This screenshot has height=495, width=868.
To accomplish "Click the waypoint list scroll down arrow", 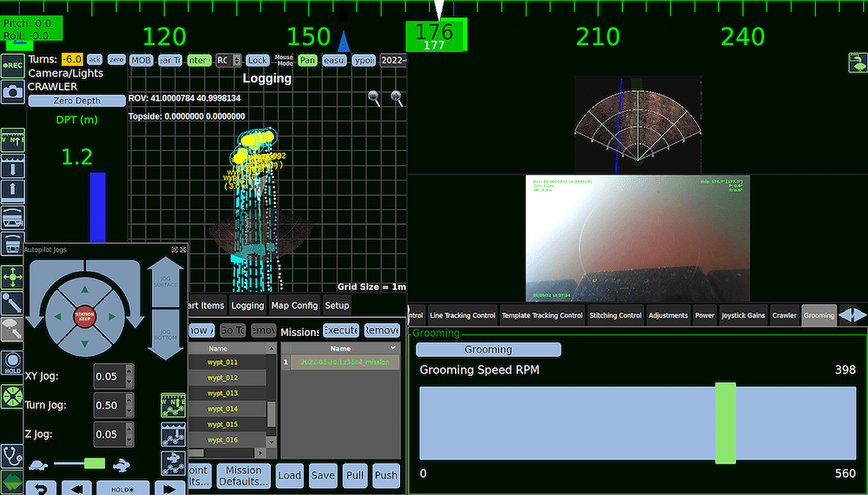I will [271, 442].
